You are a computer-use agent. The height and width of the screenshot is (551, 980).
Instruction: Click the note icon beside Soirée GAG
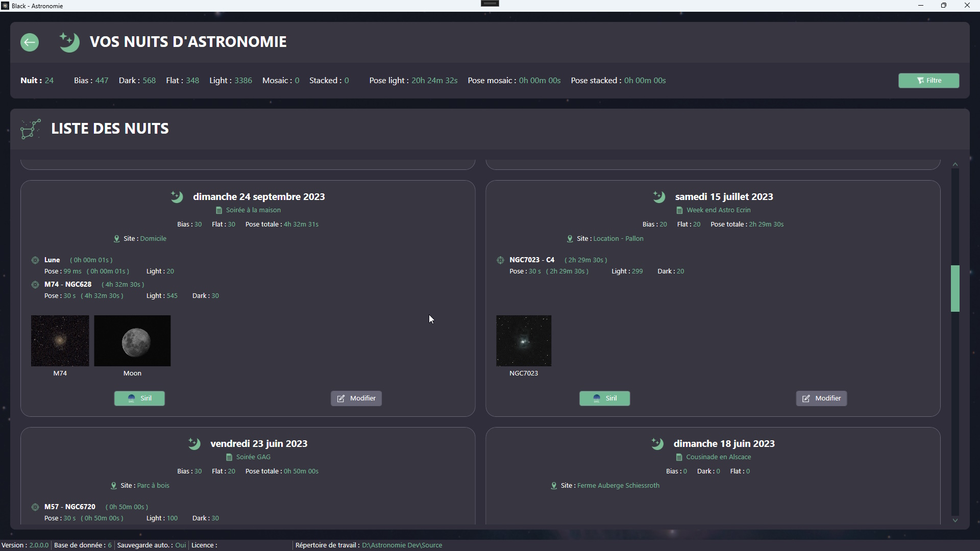[229, 457]
